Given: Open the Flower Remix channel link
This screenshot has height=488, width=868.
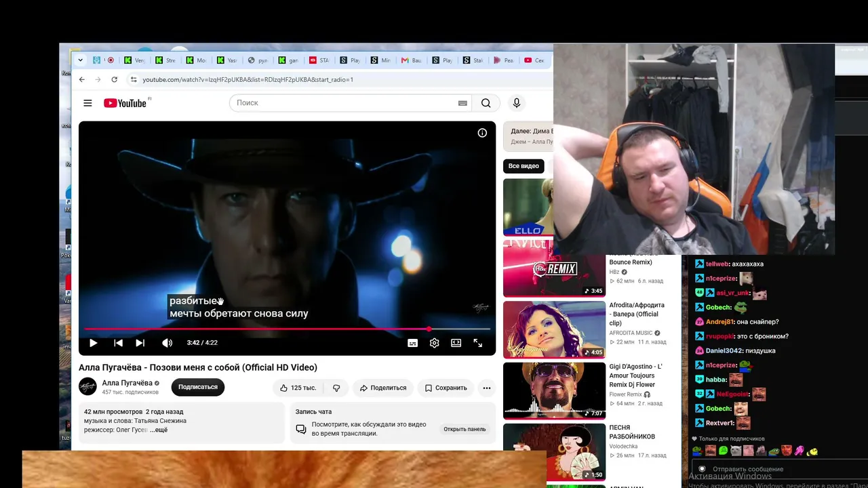Looking at the screenshot, I should click(x=625, y=394).
